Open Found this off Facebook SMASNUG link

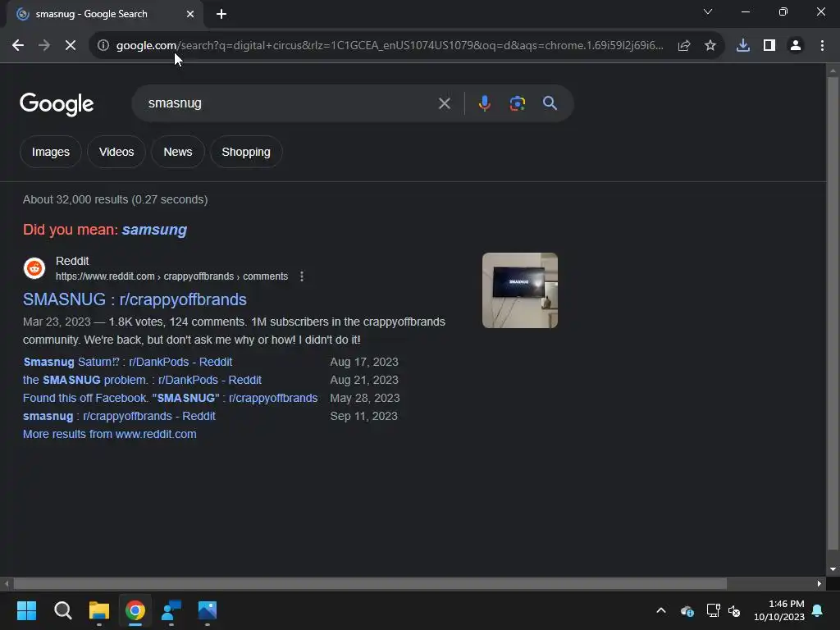tap(171, 399)
